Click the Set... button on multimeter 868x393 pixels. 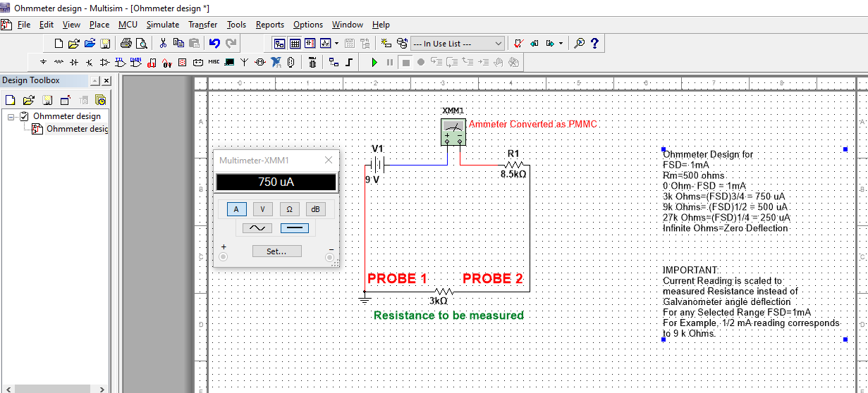click(x=277, y=251)
